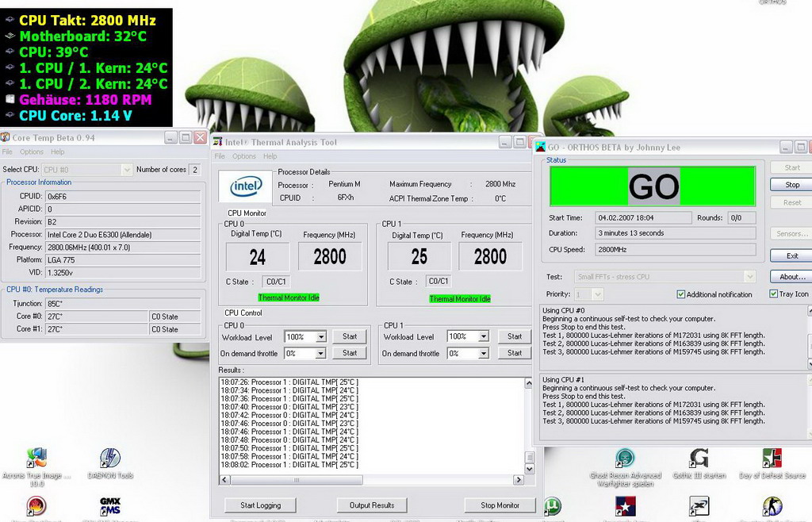The height and width of the screenshot is (522, 812).
Task: Click the ORTHOS Start Time field
Action: click(642, 218)
